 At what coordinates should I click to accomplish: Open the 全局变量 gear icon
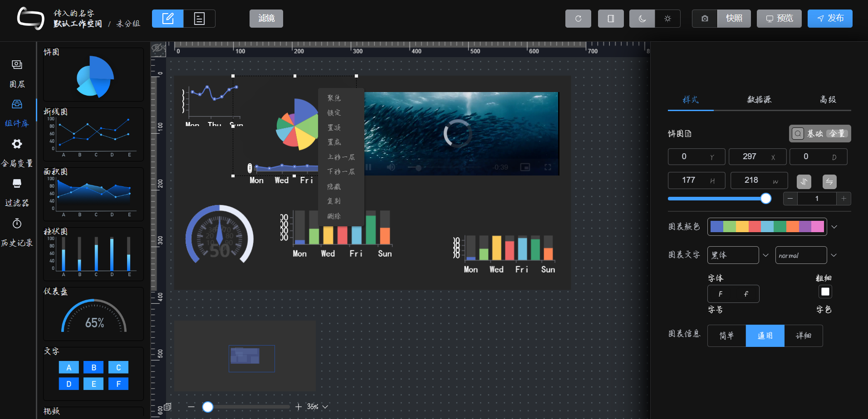click(17, 144)
